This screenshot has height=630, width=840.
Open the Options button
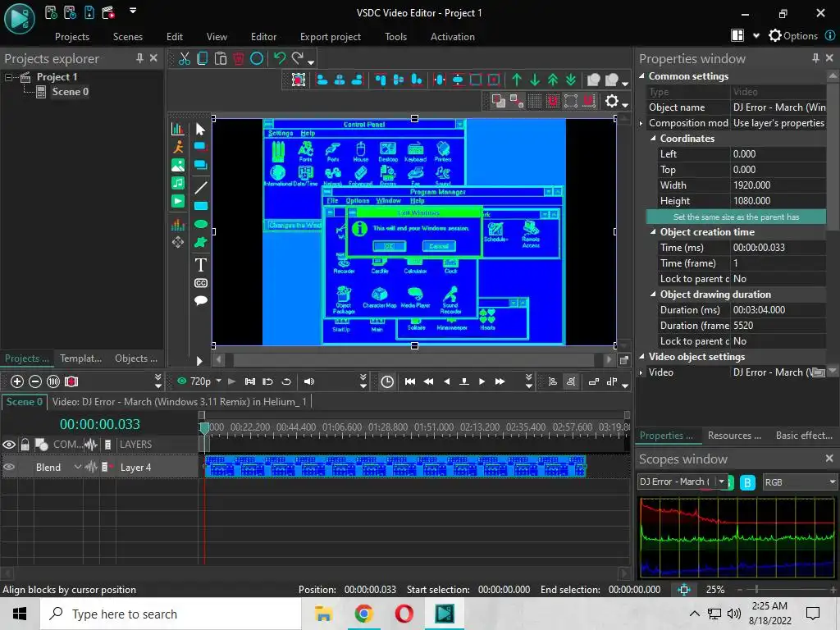(x=793, y=36)
